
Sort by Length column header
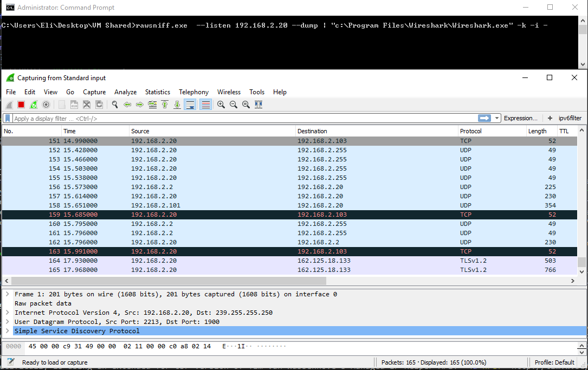[542, 131]
